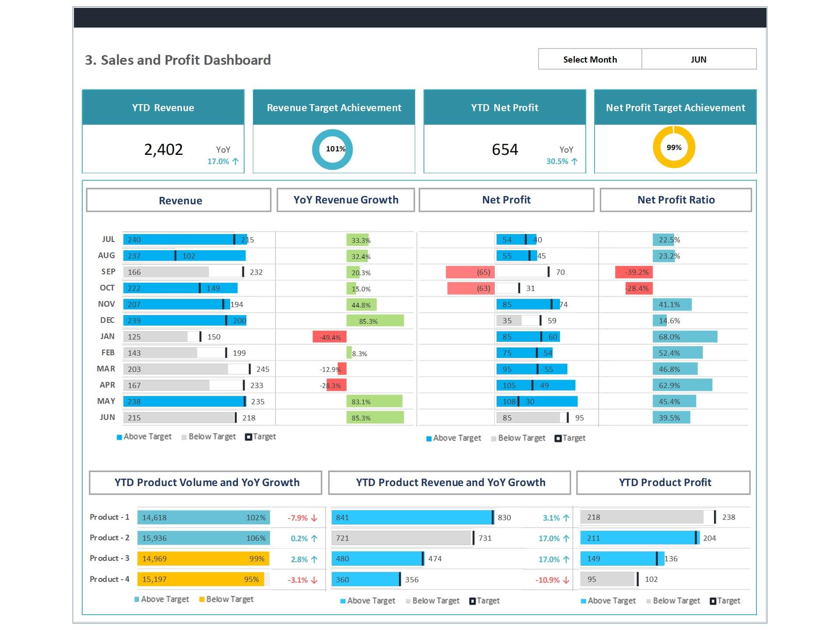The image size is (840, 630).
Task: Click the SEP (65) negative net profit bar
Action: (x=470, y=272)
